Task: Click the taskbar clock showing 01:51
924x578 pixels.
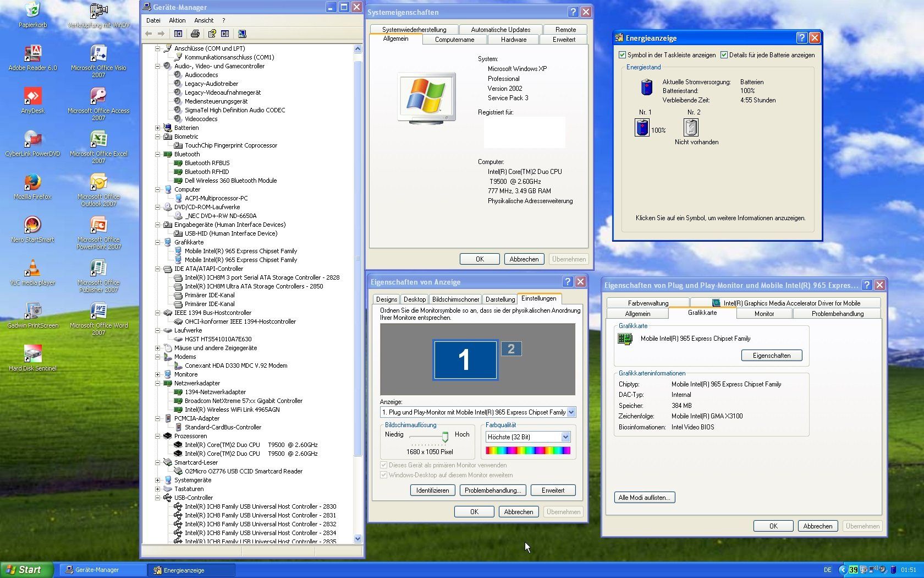Action: tap(909, 570)
